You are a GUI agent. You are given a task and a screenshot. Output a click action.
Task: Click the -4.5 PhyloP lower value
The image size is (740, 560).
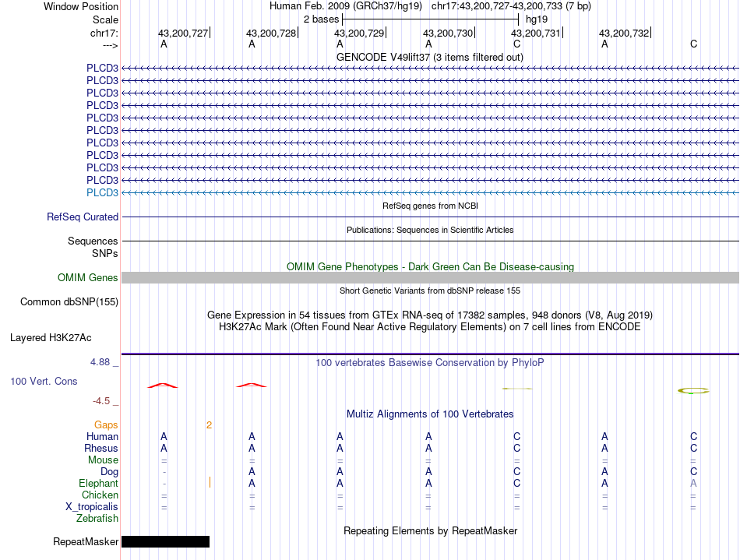101,401
